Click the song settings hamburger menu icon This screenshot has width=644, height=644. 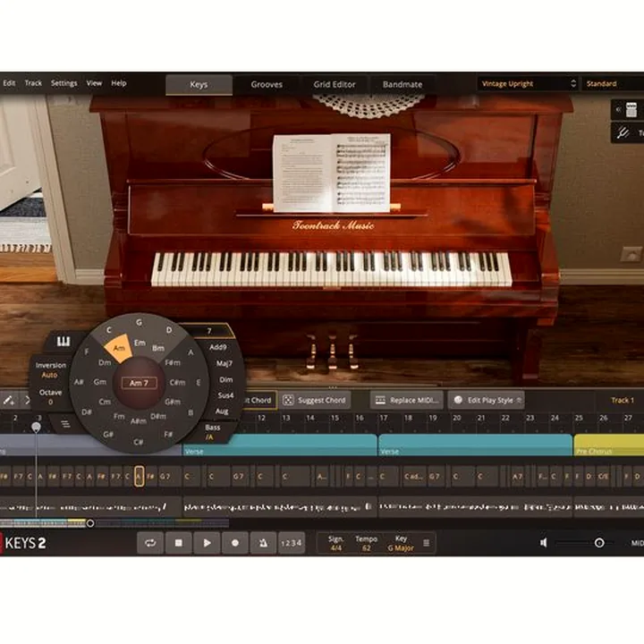[x=427, y=543]
